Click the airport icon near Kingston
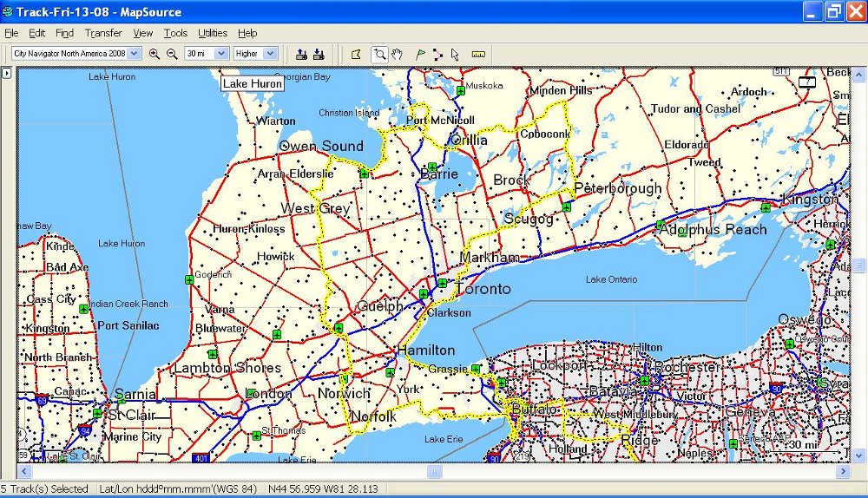868x498 pixels. [766, 207]
